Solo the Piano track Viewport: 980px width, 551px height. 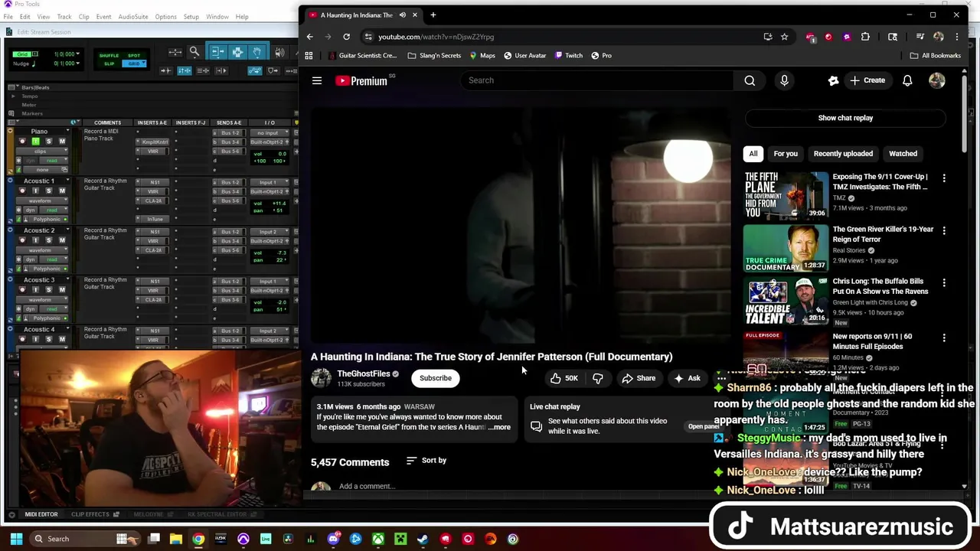[48, 141]
